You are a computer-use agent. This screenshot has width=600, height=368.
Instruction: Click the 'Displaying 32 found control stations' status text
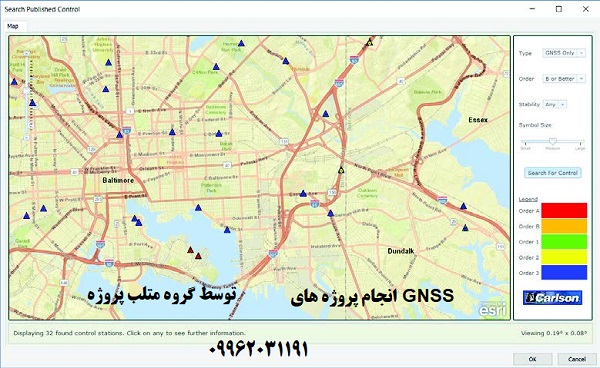pos(129,333)
